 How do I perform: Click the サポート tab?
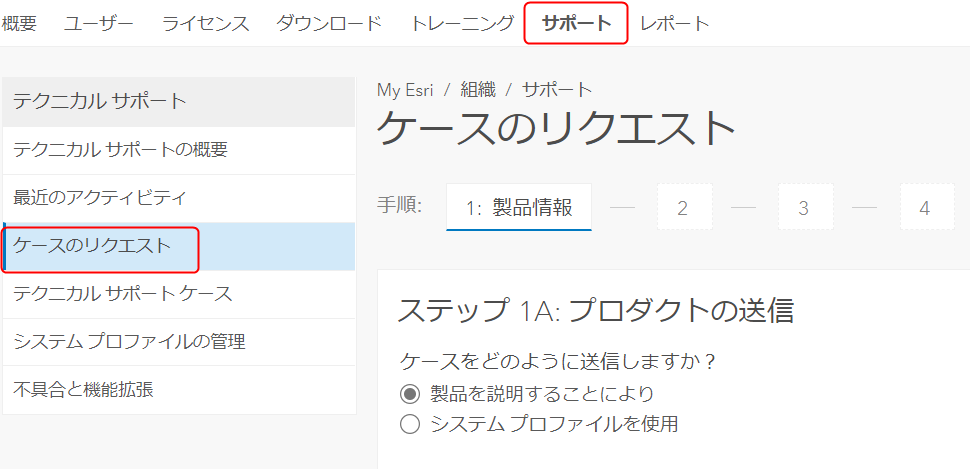pos(576,24)
